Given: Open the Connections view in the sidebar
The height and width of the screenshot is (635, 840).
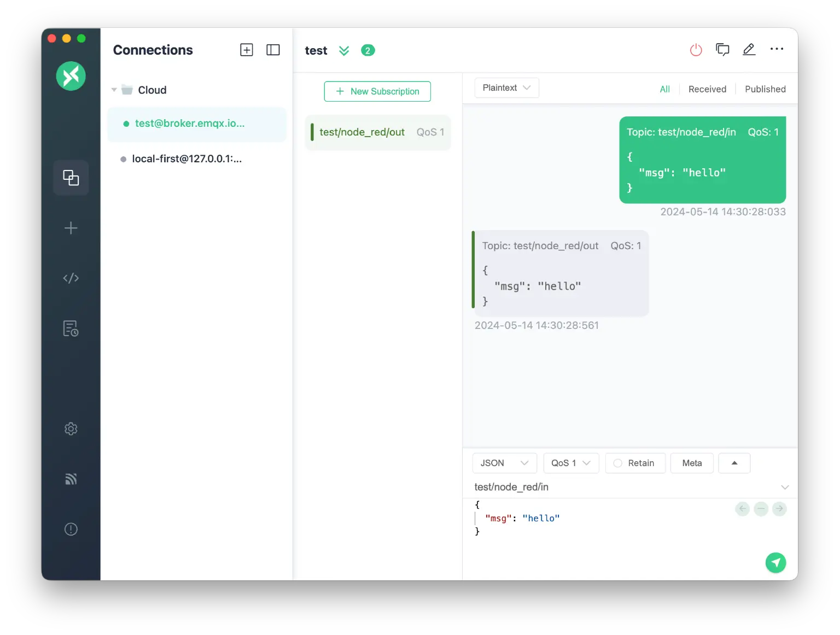Looking at the screenshot, I should [71, 178].
